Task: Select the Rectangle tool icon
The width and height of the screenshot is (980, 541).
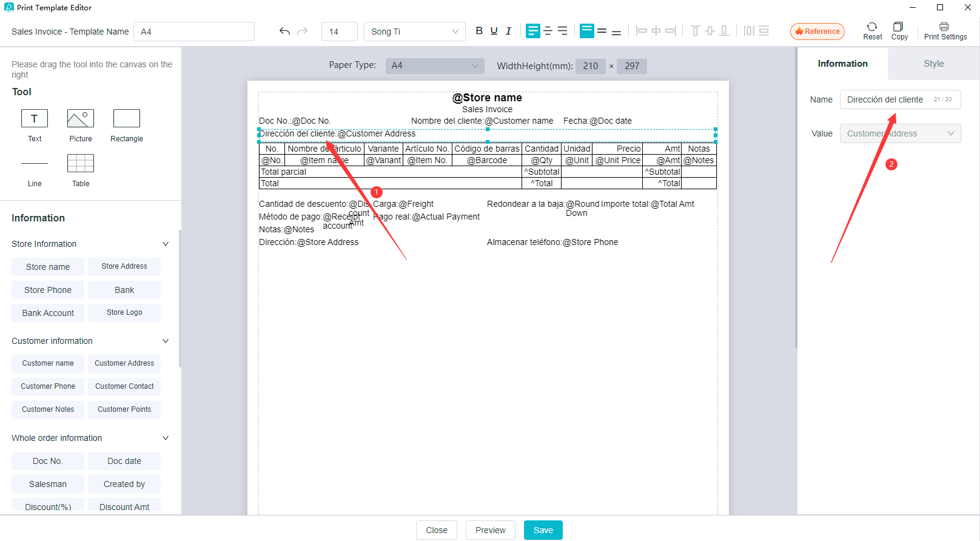Action: coord(127,118)
